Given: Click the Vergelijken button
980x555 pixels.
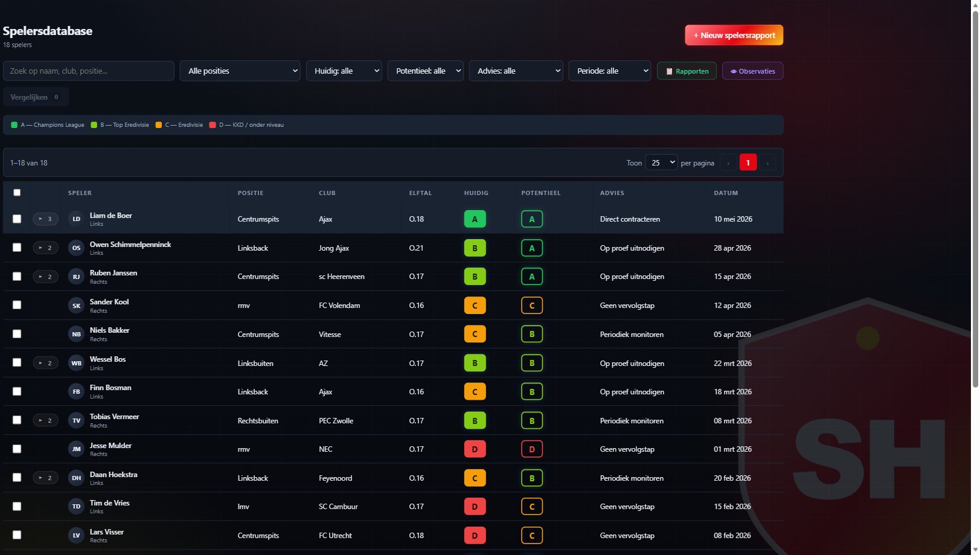Looking at the screenshot, I should 36,97.
